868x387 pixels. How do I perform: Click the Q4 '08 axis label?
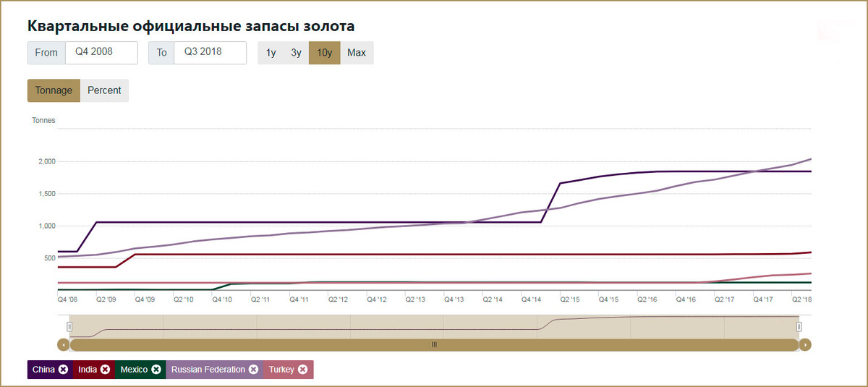(x=68, y=298)
